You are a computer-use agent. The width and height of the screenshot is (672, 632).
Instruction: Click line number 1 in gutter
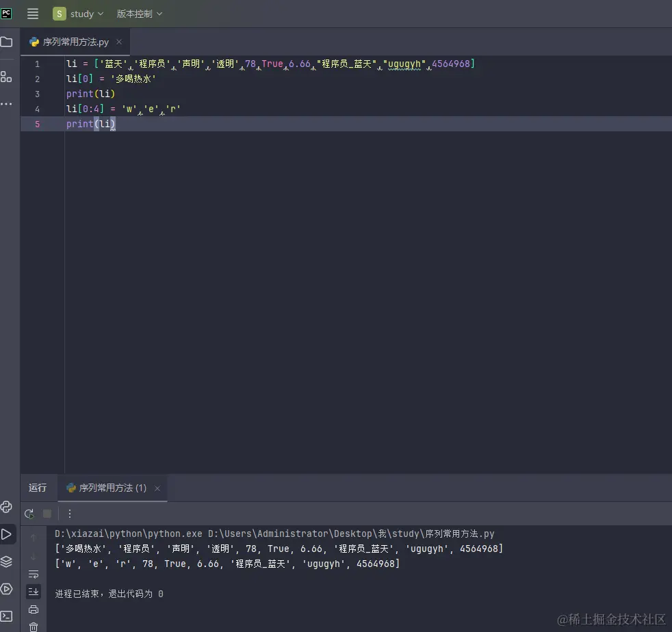37,64
